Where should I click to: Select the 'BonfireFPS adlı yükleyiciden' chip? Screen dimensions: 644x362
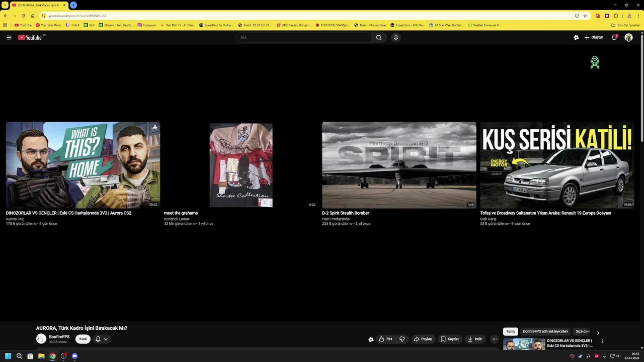pyautogui.click(x=545, y=331)
